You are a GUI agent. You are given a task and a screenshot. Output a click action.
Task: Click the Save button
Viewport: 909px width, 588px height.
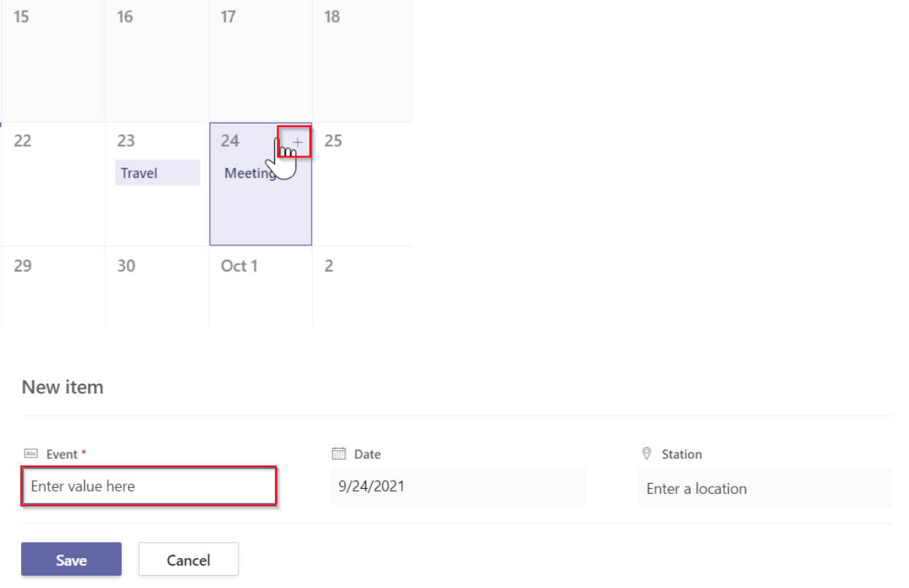point(70,560)
